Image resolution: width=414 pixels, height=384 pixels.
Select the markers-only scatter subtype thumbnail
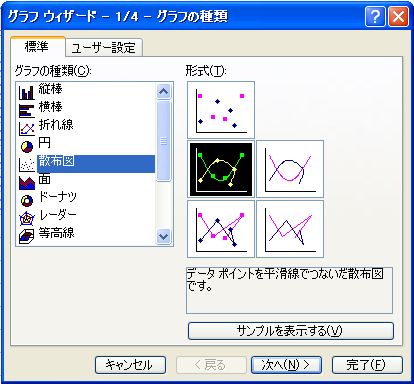coord(221,110)
